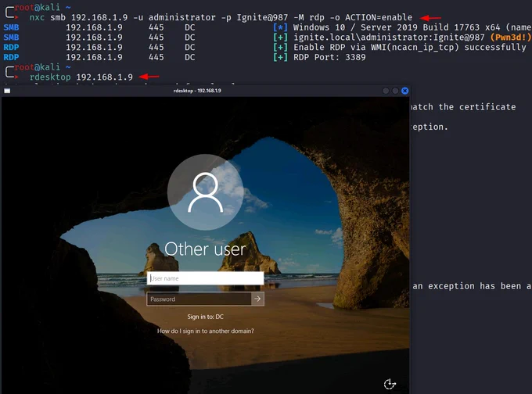Click 'ignite.local\administrator:Ignite@987' terminal text
The image size is (532, 394).
click(389, 38)
